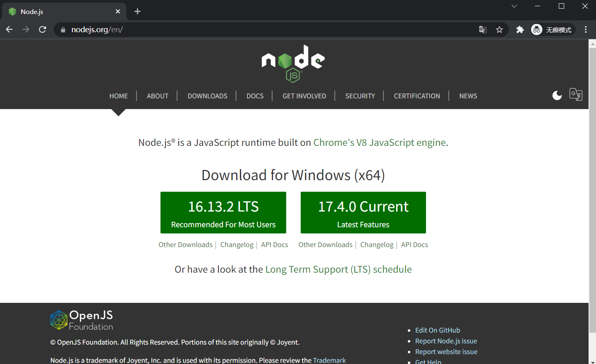Click the incognito profile button
Image resolution: width=596 pixels, height=364 pixels.
(x=553, y=29)
